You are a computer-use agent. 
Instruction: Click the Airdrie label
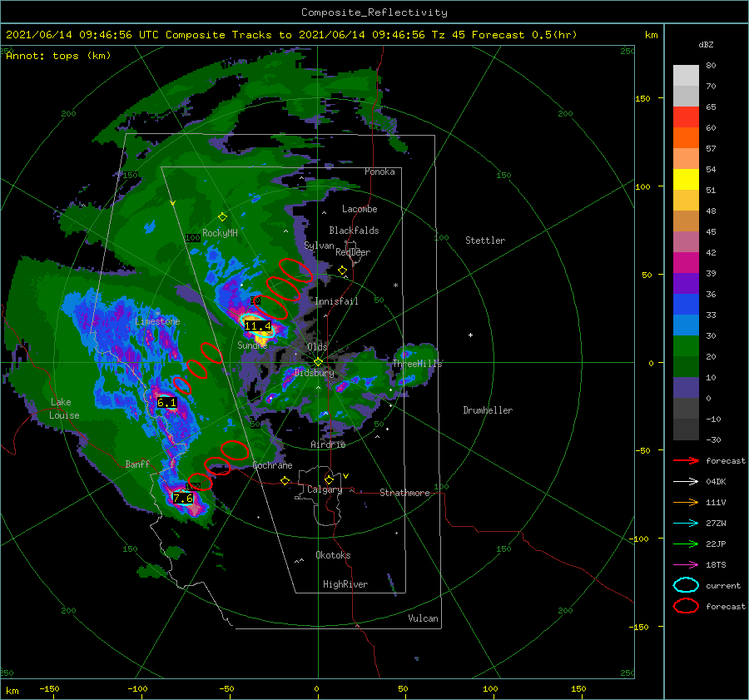coord(328,444)
